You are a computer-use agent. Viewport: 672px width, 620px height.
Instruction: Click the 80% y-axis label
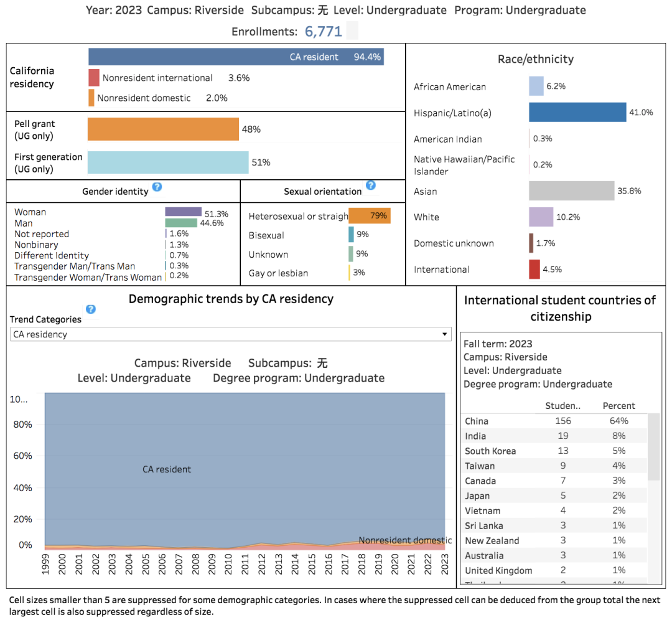[23, 425]
